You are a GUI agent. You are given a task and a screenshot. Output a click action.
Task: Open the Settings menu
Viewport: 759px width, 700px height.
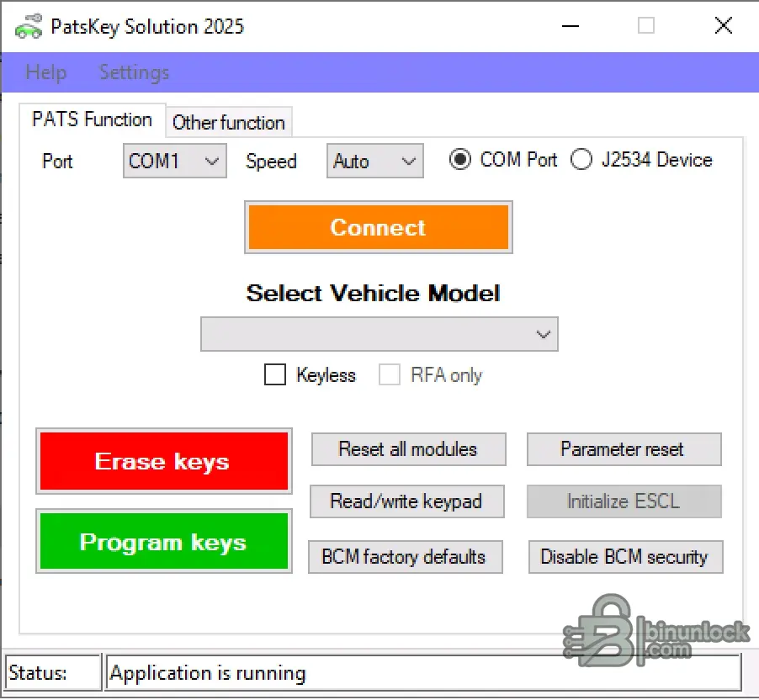(x=134, y=72)
